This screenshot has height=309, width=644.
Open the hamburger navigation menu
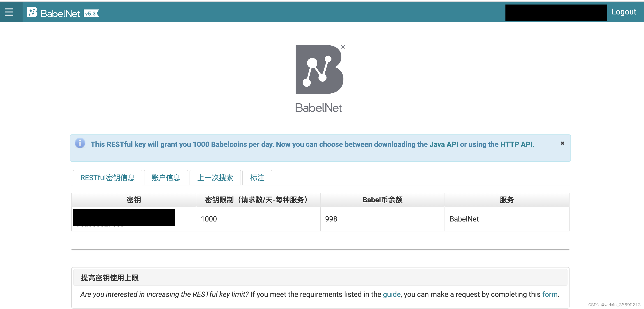pos(9,12)
